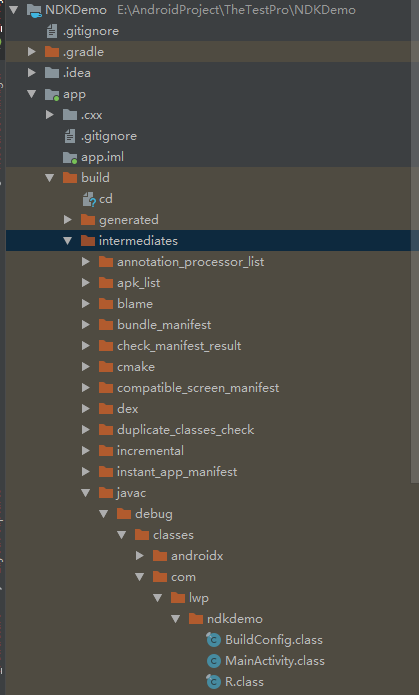Select the androidx folder label
The image size is (419, 695).
tap(197, 556)
